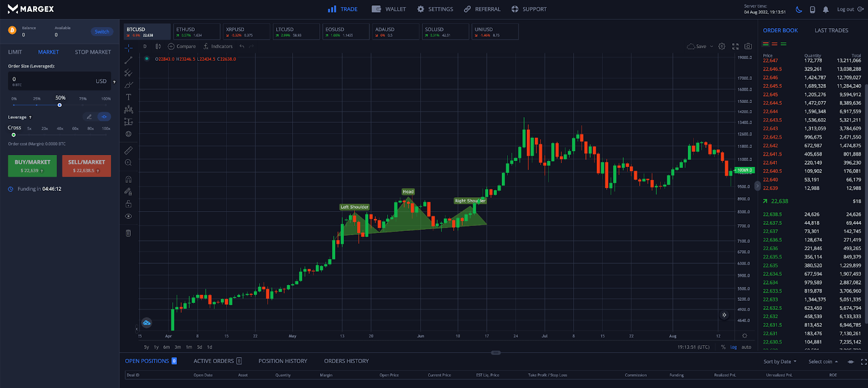The height and width of the screenshot is (388, 868).
Task: Toggle dark mode moon icon
Action: [799, 9]
